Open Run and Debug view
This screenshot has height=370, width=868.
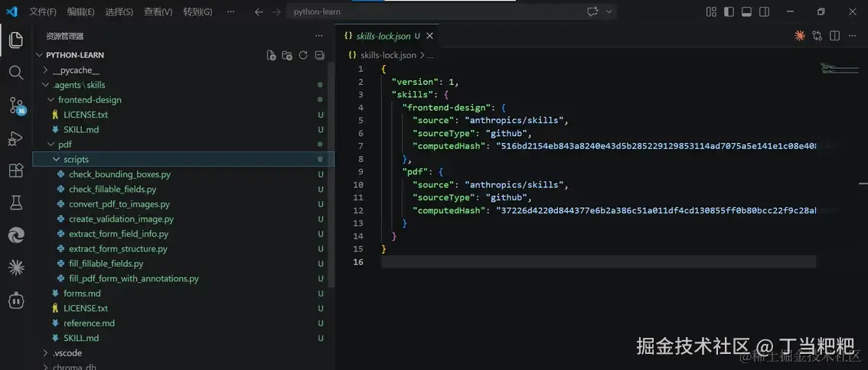15,138
